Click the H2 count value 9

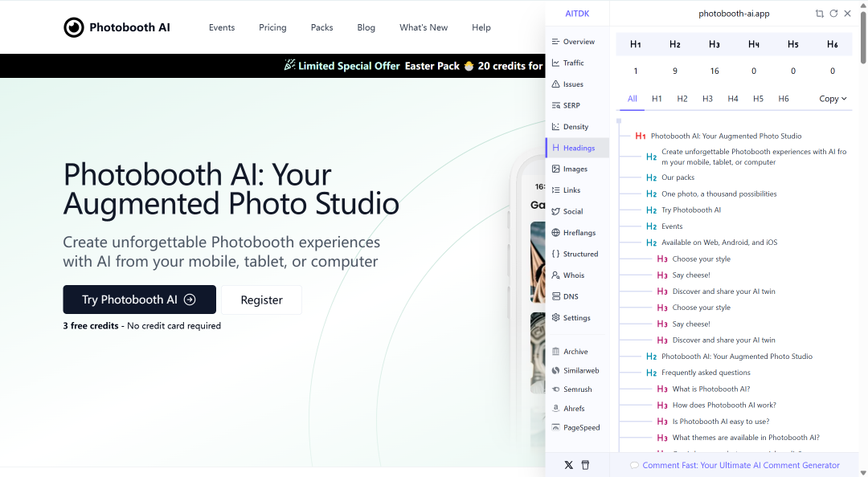[675, 71]
